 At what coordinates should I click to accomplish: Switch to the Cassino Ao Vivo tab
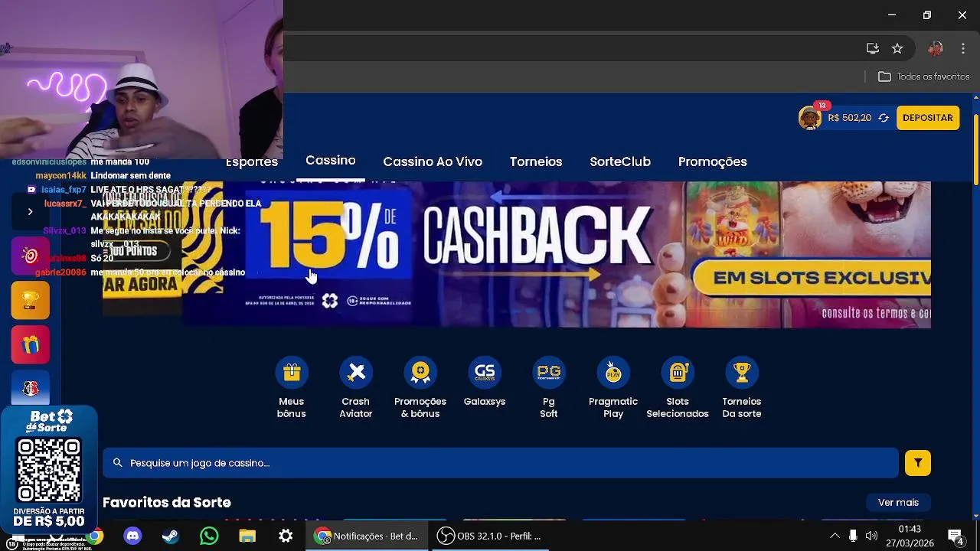tap(433, 161)
